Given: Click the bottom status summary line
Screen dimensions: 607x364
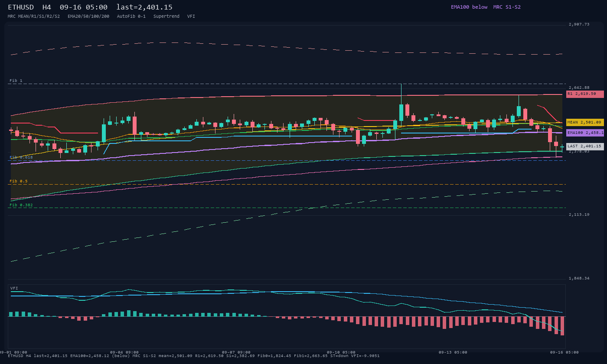Looking at the screenshot, I should click(x=194, y=356).
